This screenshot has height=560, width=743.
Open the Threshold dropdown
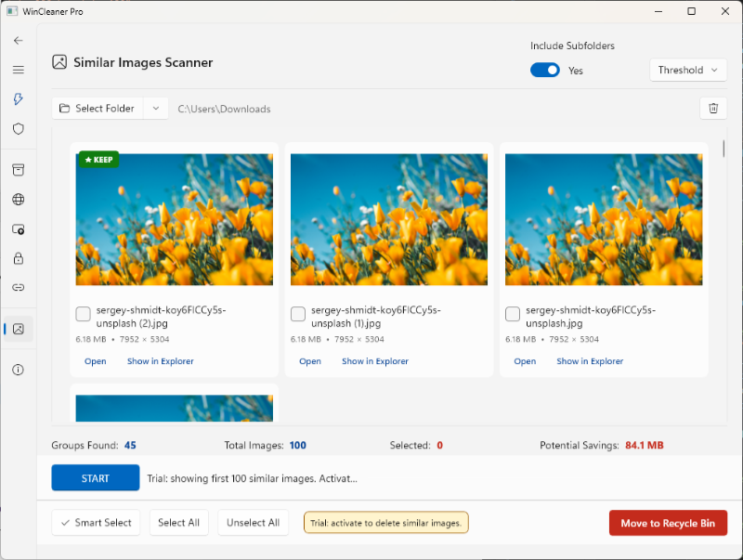point(687,69)
